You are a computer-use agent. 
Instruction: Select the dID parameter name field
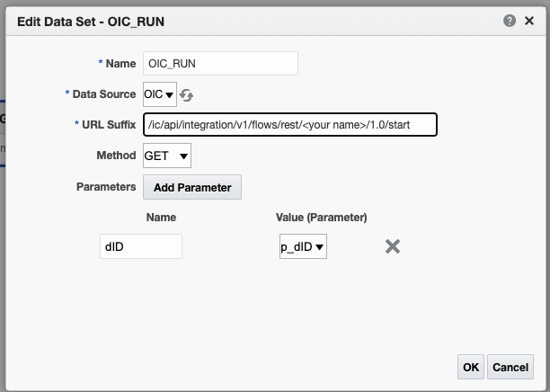pos(141,246)
